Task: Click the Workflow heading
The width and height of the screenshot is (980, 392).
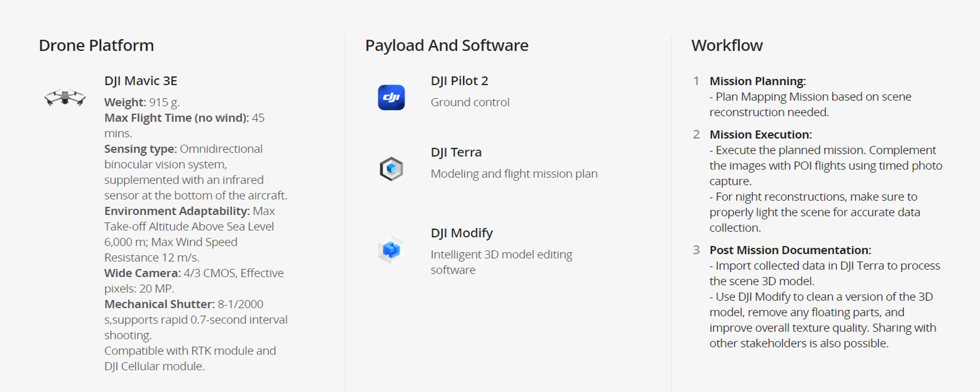Action: [x=726, y=45]
